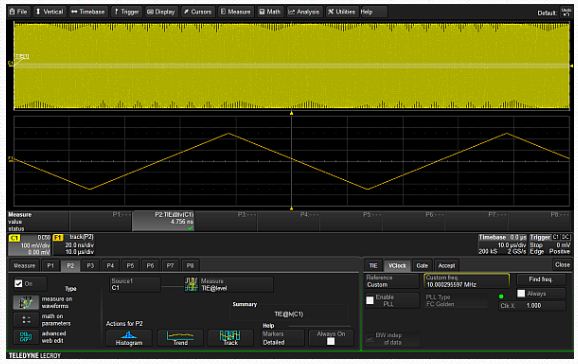
Task: Open the Cursors menu
Action: pyautogui.click(x=198, y=12)
